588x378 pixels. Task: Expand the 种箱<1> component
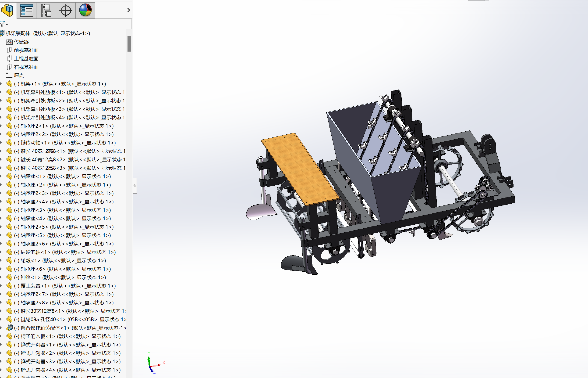(1, 277)
